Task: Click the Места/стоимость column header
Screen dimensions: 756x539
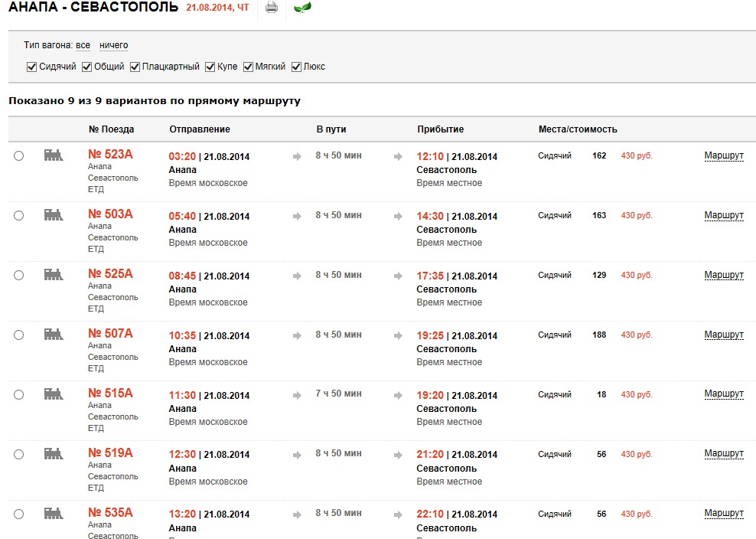Action: 578,129
